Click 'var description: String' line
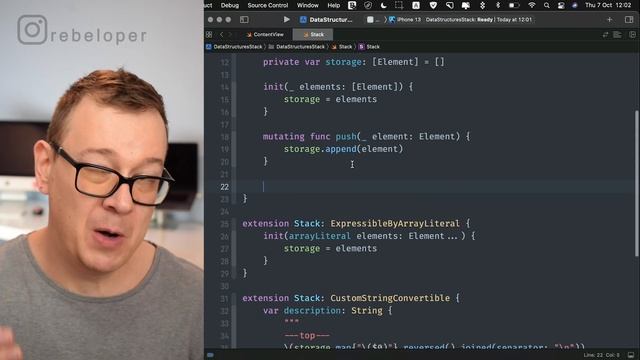 click(x=327, y=311)
